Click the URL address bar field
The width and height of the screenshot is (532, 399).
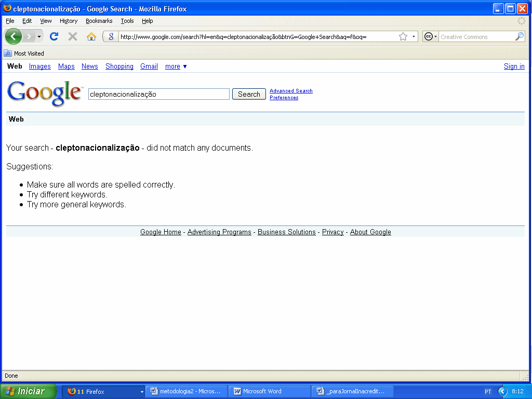pos(258,36)
